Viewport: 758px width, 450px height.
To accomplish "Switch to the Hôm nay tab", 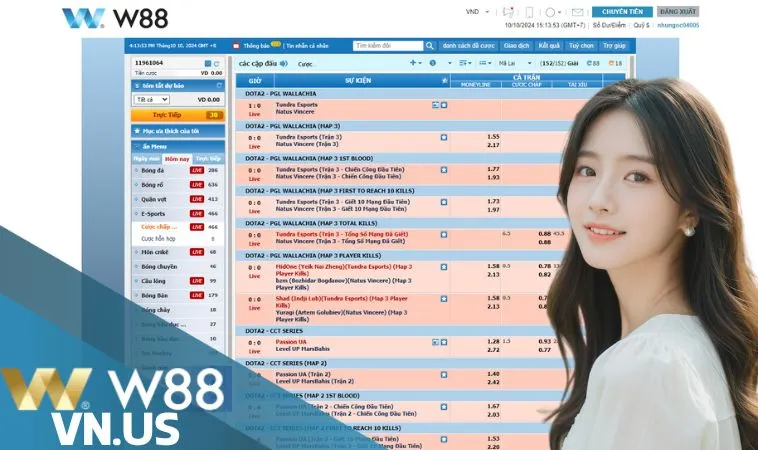I will [x=177, y=158].
